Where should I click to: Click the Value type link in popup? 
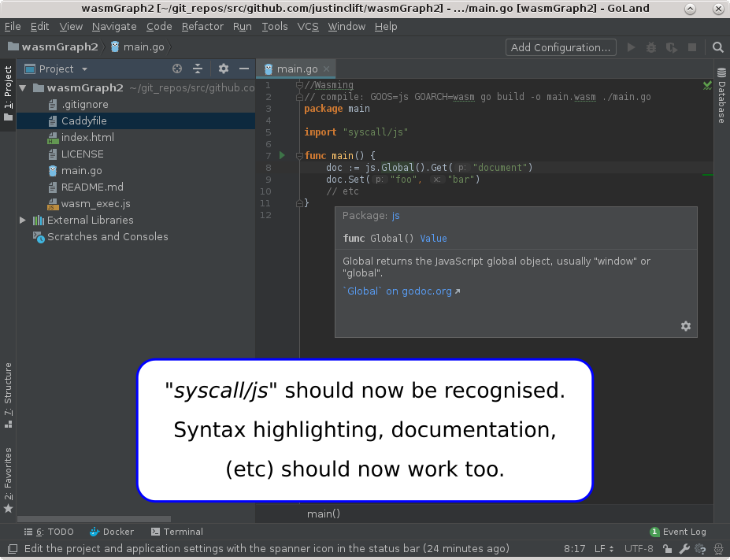433,239
